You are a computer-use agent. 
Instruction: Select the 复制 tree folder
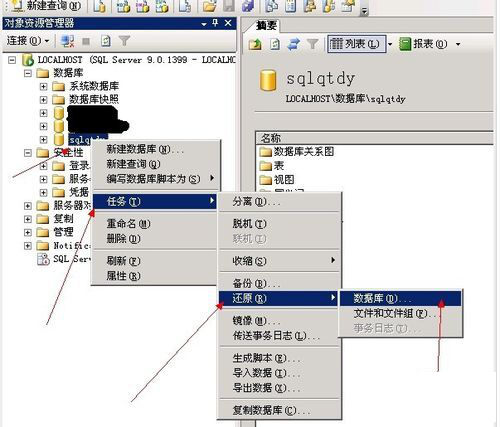pos(63,219)
